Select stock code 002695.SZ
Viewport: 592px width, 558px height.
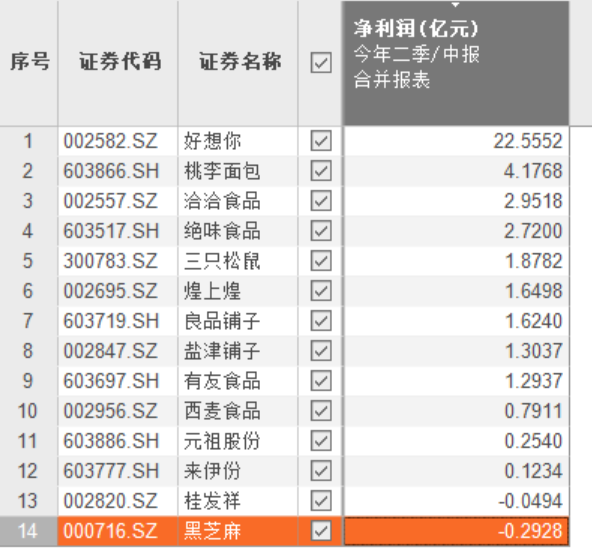[110, 291]
